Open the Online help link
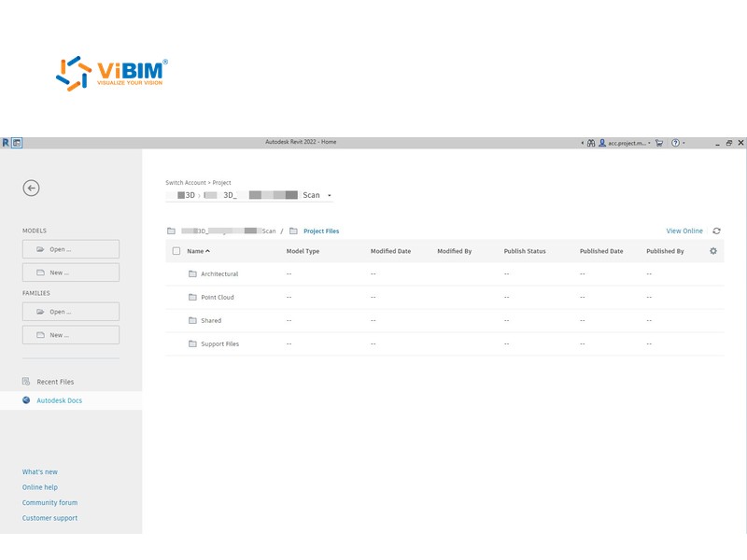Viewport: 747px width, 560px height. [39, 487]
